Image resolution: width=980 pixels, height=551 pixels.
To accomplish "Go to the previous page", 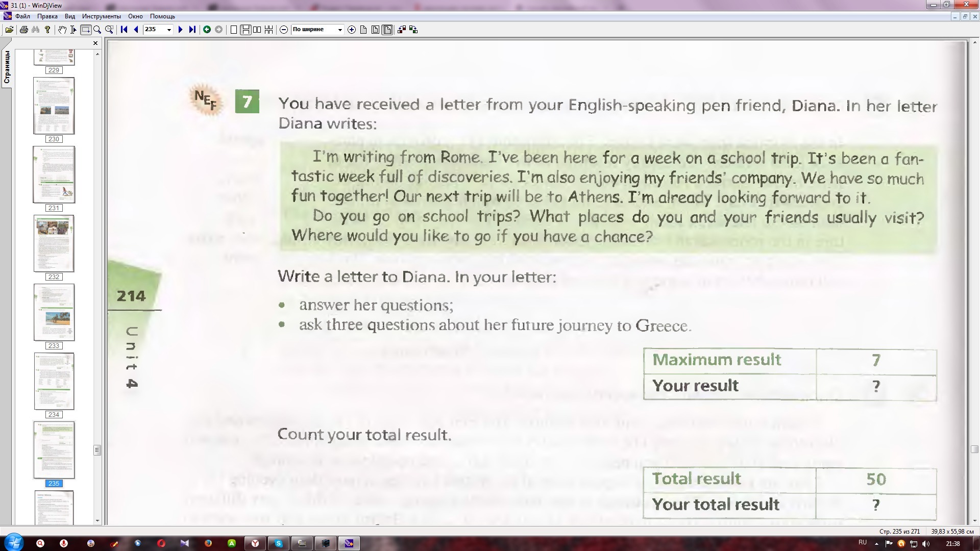I will click(136, 30).
